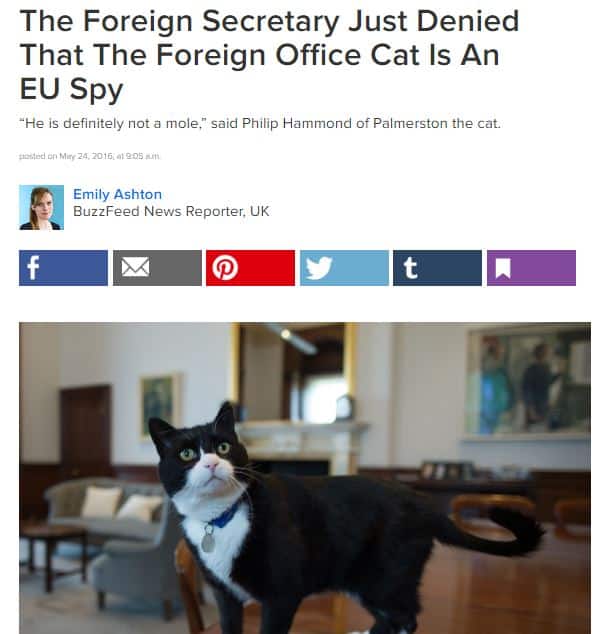Click the posted on May 24 timestamp
Viewport: 607px width, 634px height.
(90, 156)
